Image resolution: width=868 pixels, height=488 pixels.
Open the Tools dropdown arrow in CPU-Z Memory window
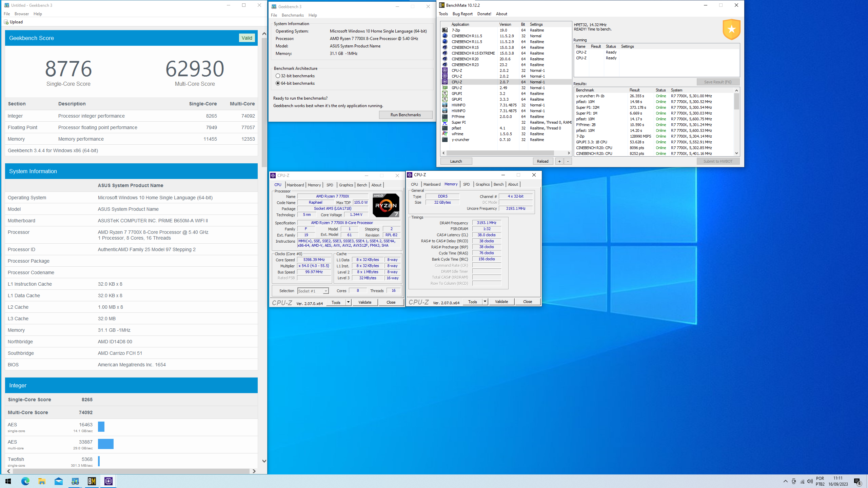click(x=485, y=301)
